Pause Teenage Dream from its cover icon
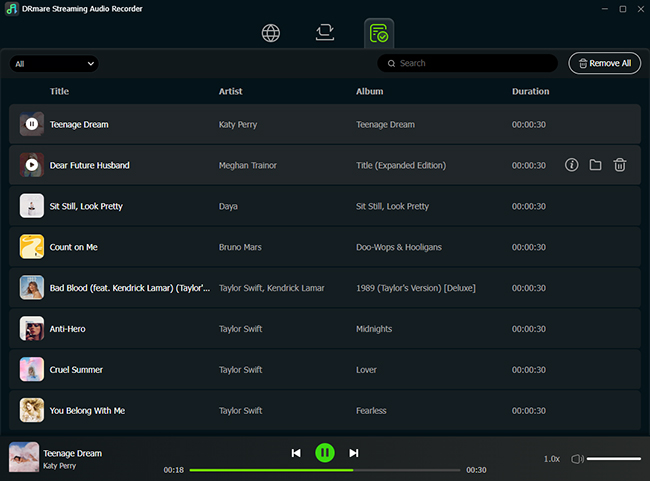650x481 pixels. click(32, 124)
